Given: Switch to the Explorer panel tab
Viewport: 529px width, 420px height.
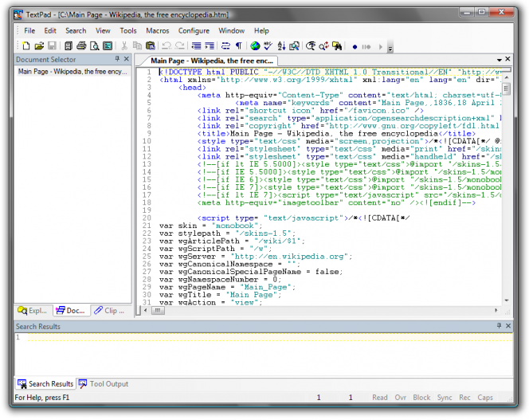Looking at the screenshot, I should click(x=33, y=311).
